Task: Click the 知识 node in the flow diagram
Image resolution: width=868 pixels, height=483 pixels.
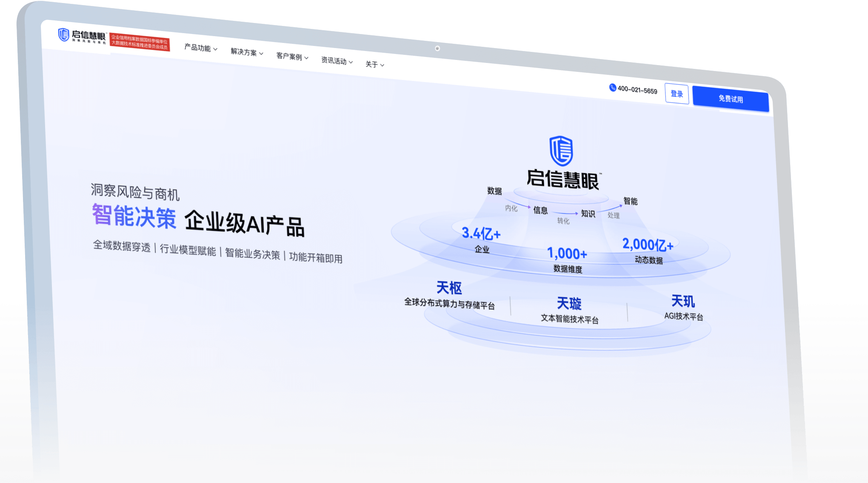Action: tap(588, 214)
